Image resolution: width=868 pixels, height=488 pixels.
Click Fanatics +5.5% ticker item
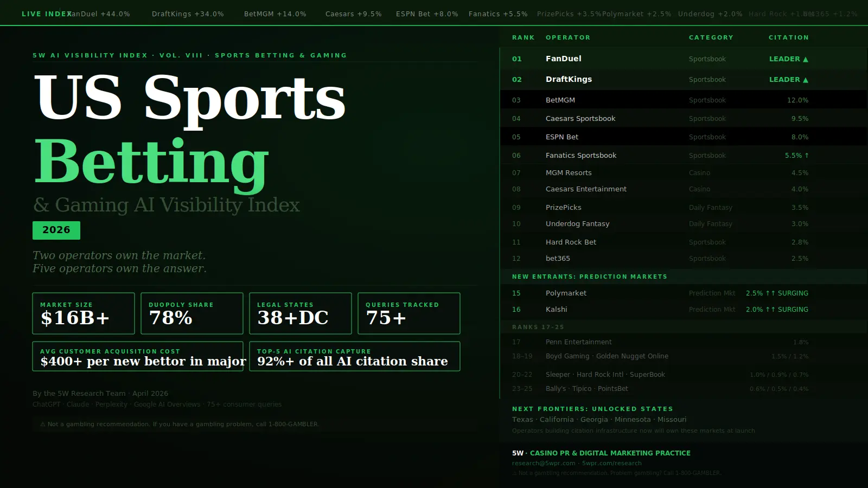point(498,14)
